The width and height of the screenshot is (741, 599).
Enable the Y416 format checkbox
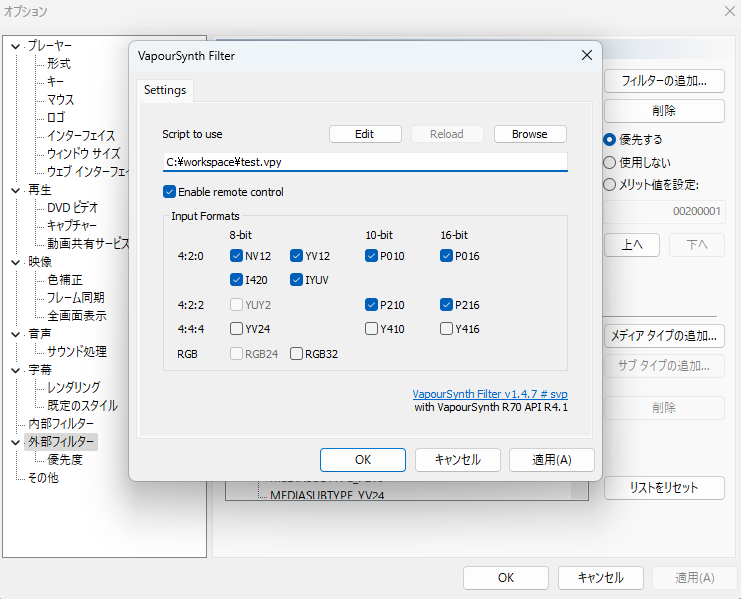tap(446, 328)
